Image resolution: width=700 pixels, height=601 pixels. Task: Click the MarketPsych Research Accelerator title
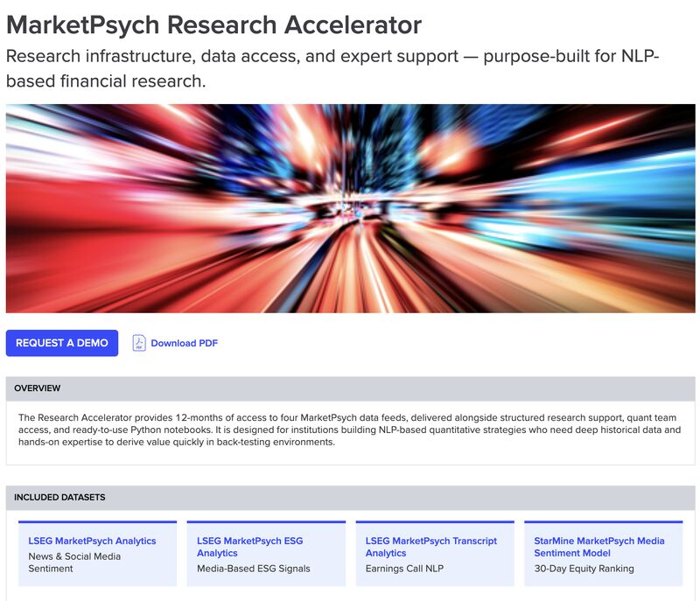tap(213, 25)
